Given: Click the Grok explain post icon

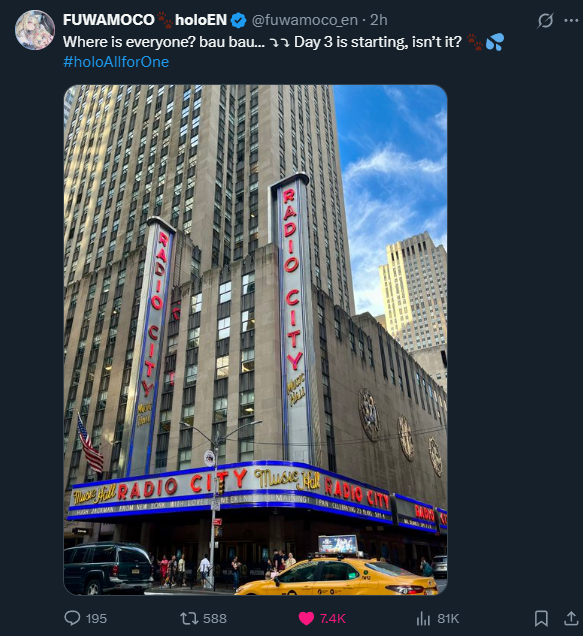Looking at the screenshot, I should point(545,20).
